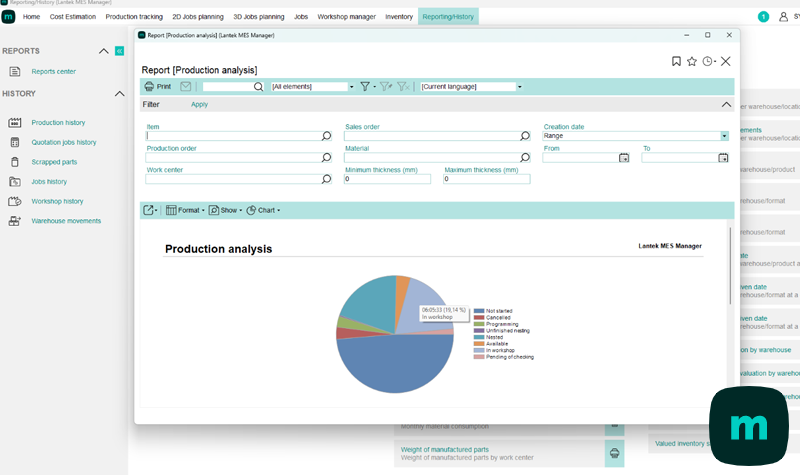Click the Work center lookup magnifier
The width and height of the screenshot is (800, 475).
[x=327, y=179]
